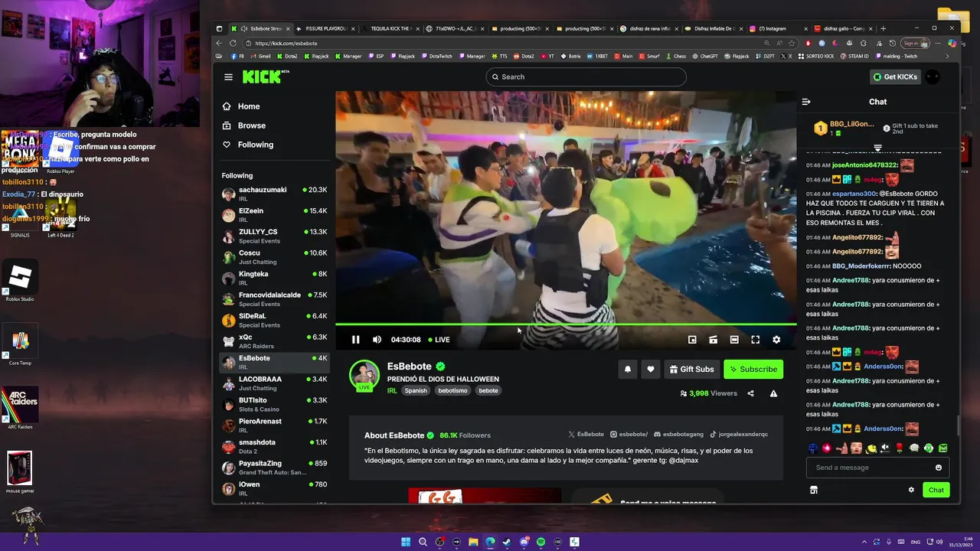Expand the gift leaderboard chevron in chat
Screen dimensions: 980x551
[x=878, y=148]
